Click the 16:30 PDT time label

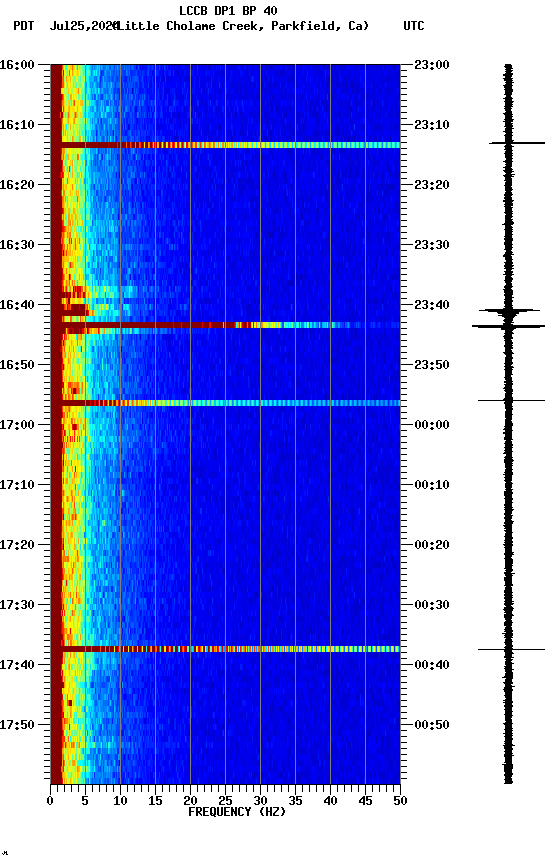[x=17, y=245]
